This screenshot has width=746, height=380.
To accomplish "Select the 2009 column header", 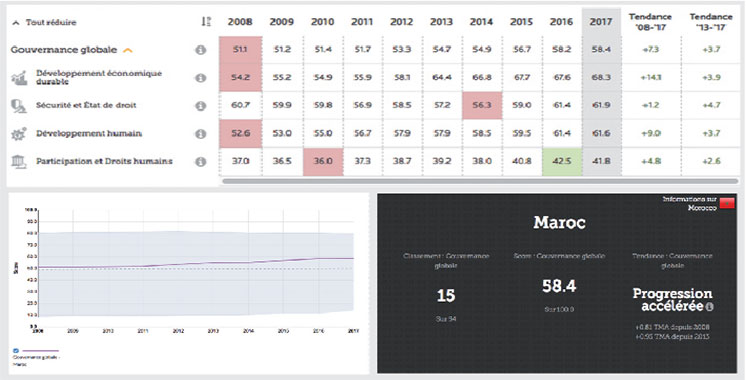I will click(282, 22).
